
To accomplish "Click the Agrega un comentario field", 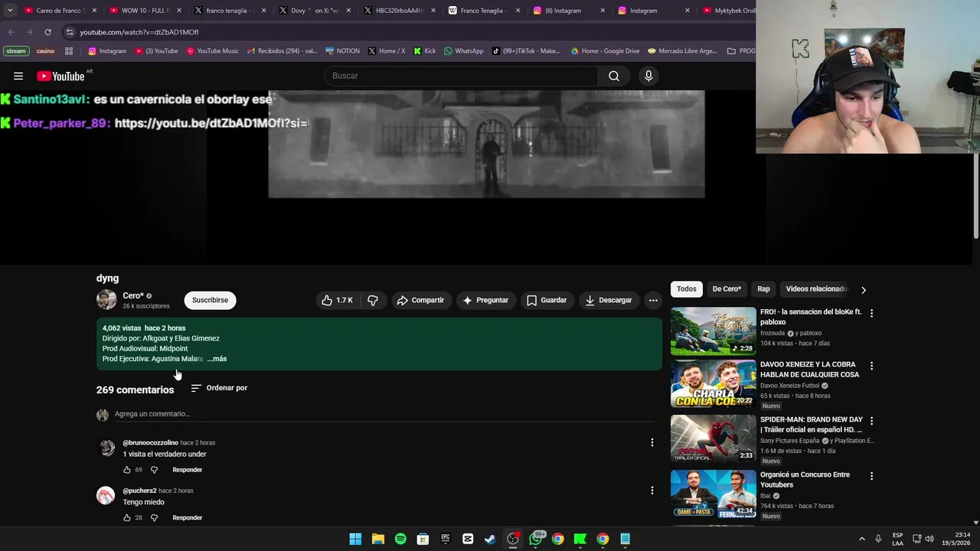I will tap(384, 414).
